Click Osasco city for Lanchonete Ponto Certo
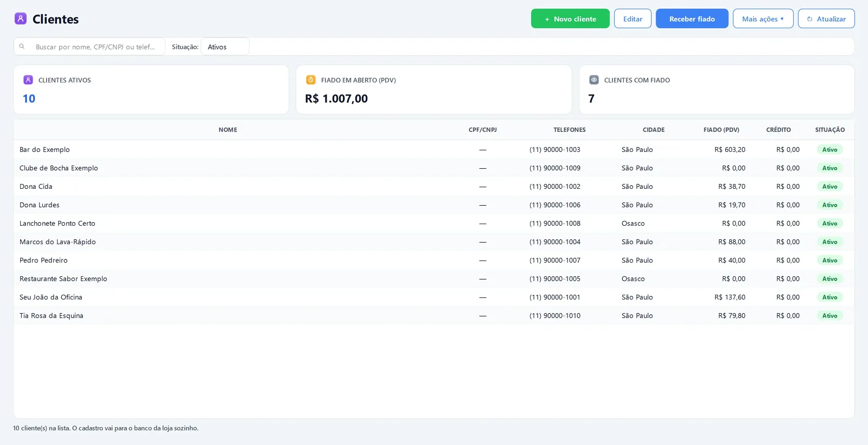Image resolution: width=868 pixels, height=445 pixels. tap(633, 223)
